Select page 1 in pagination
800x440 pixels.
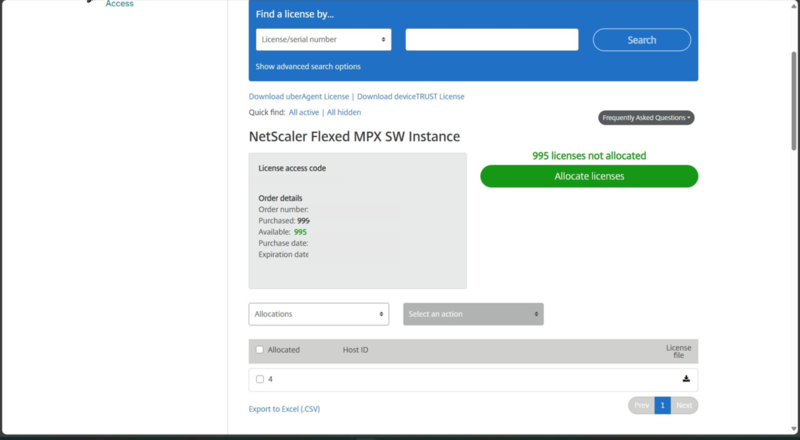pos(662,405)
